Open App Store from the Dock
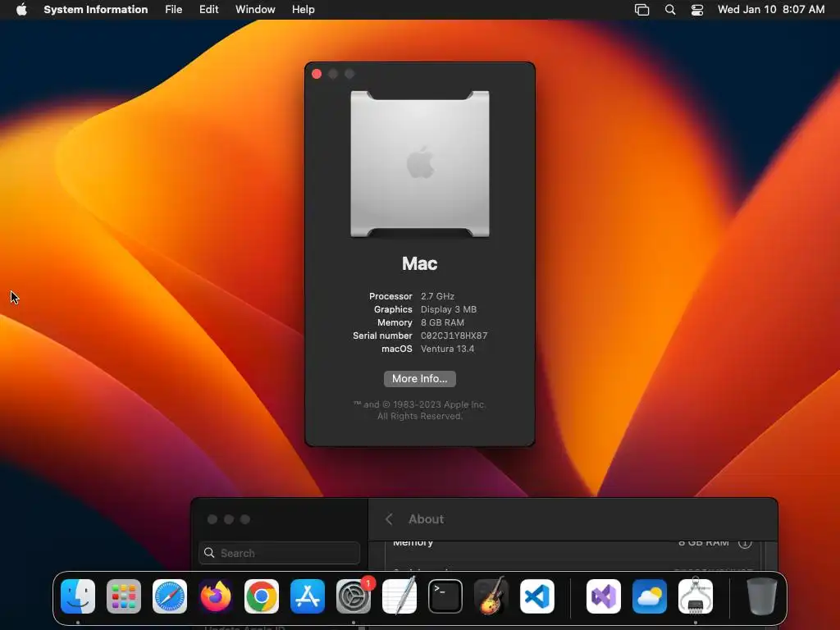 coord(308,596)
